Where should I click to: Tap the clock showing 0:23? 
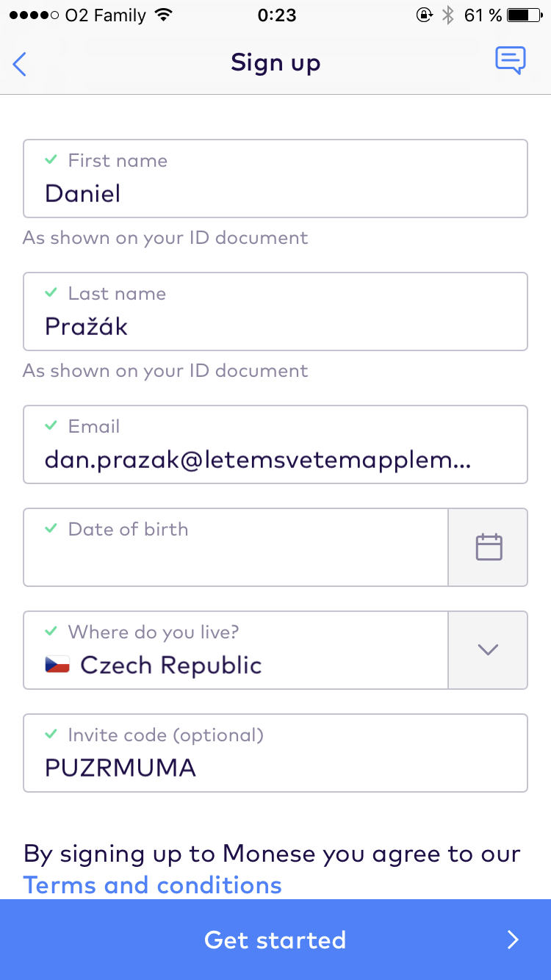(x=276, y=15)
